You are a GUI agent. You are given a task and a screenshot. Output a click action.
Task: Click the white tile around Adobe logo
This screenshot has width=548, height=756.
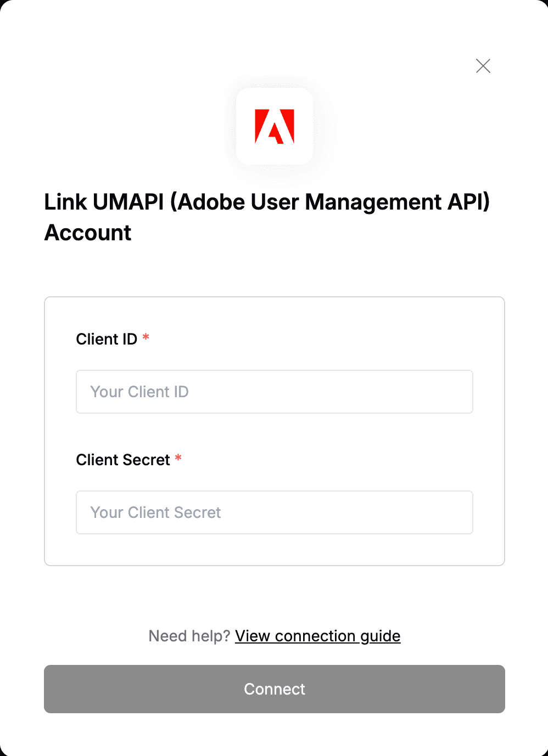pyautogui.click(x=275, y=126)
